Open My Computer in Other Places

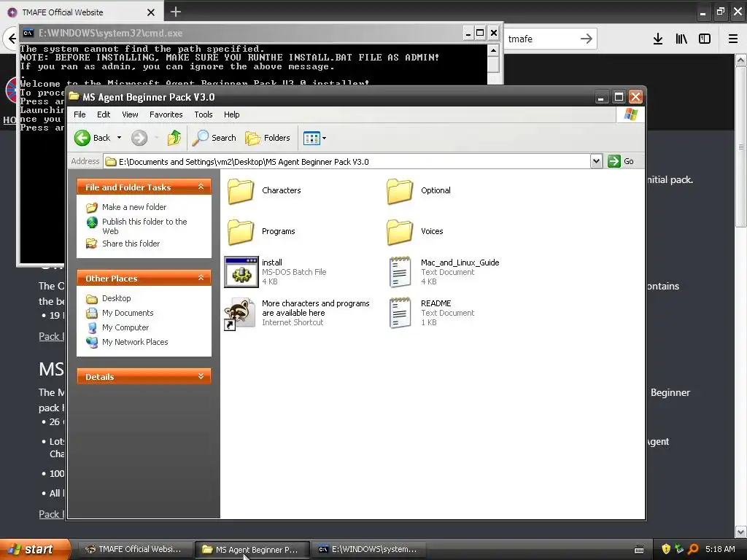125,327
